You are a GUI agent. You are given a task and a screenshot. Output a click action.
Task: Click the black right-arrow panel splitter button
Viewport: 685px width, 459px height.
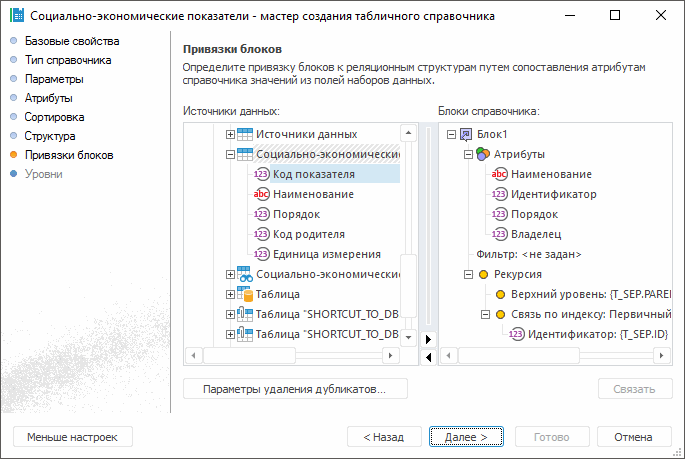pos(428,339)
